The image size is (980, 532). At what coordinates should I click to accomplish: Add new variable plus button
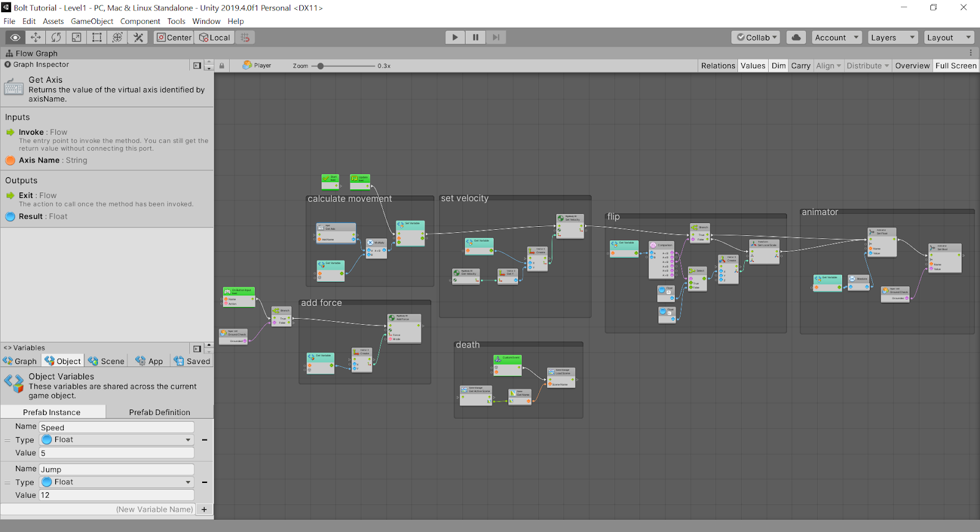pos(204,509)
